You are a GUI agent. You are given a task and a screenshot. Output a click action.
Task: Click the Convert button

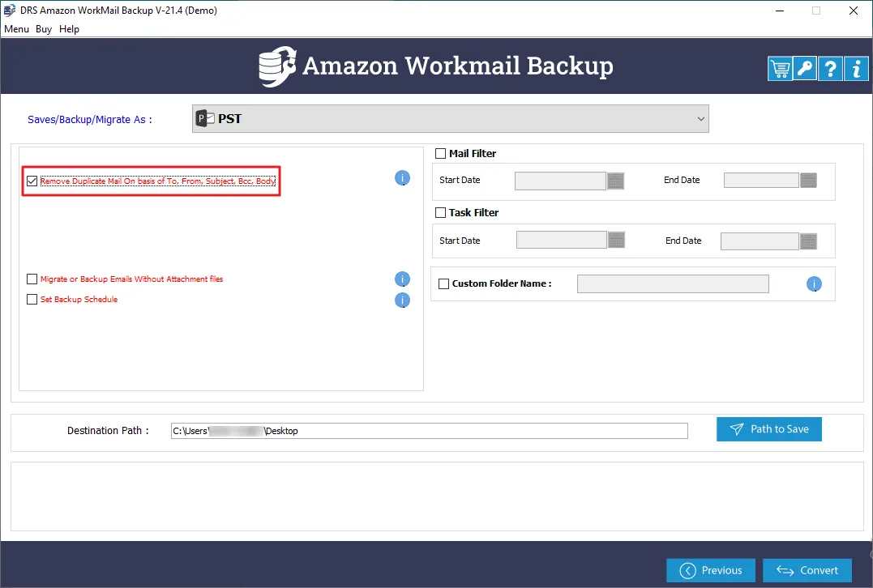807,570
